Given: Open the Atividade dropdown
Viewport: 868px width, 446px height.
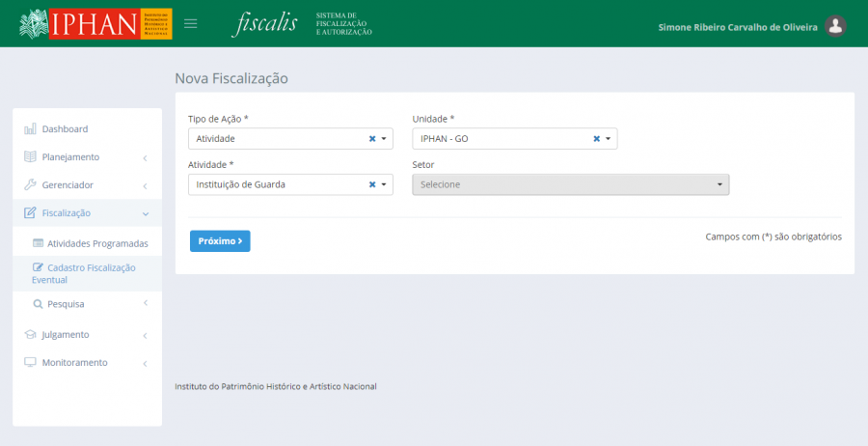Looking at the screenshot, I should point(384,184).
